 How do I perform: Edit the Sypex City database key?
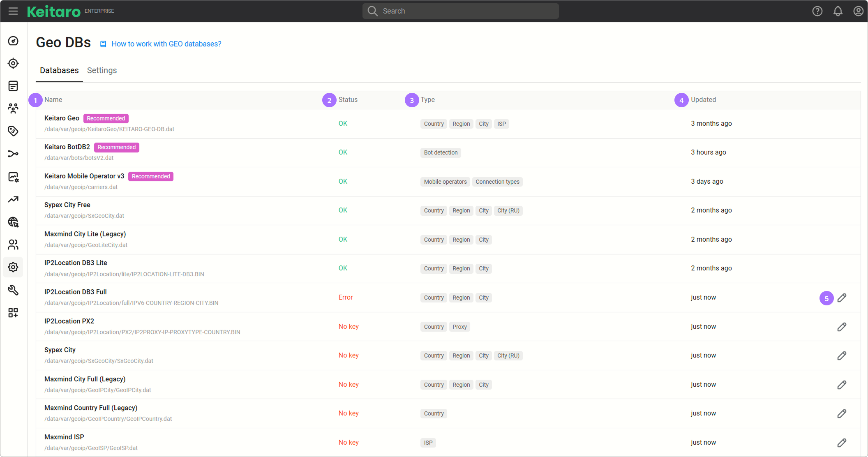pyautogui.click(x=842, y=355)
